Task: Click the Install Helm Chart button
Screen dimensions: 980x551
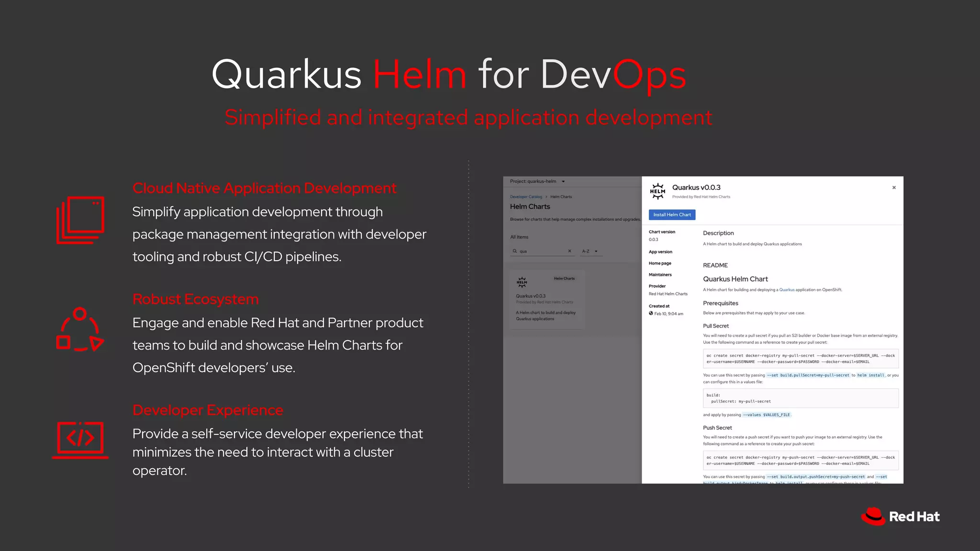Action: 672,215
